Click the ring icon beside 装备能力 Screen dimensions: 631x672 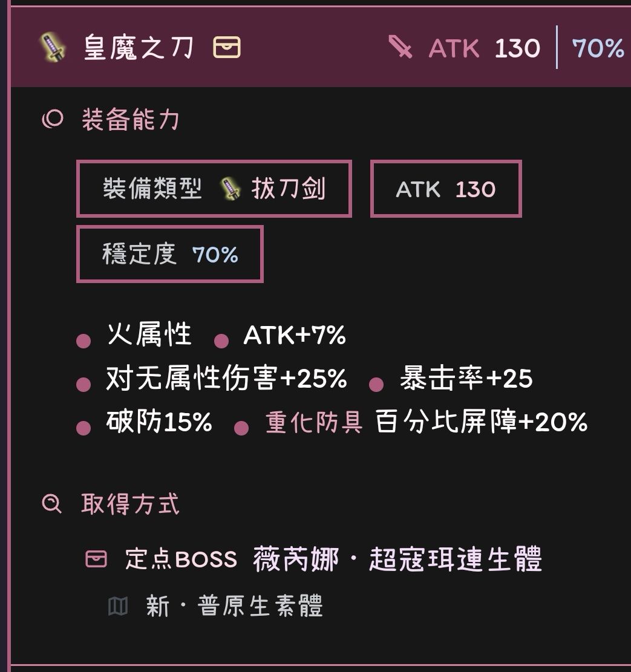tap(53, 119)
